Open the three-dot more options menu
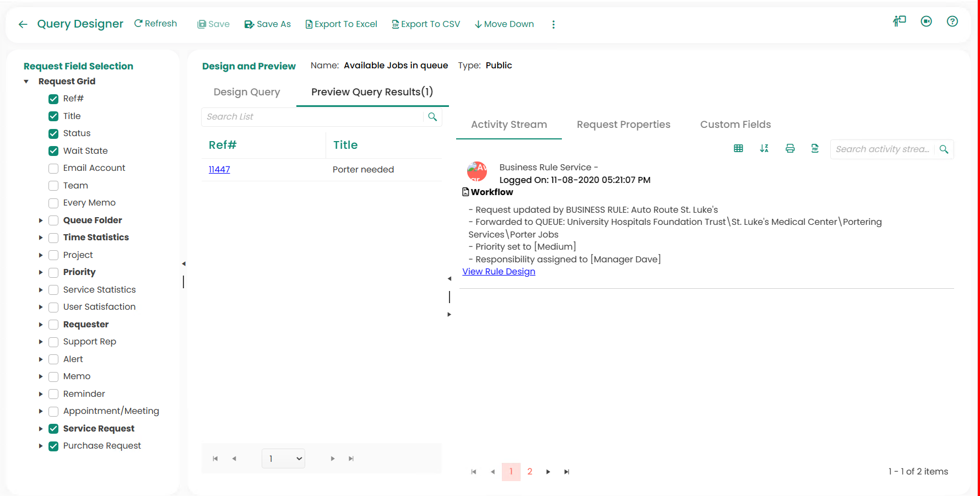This screenshot has height=496, width=980. tap(553, 24)
